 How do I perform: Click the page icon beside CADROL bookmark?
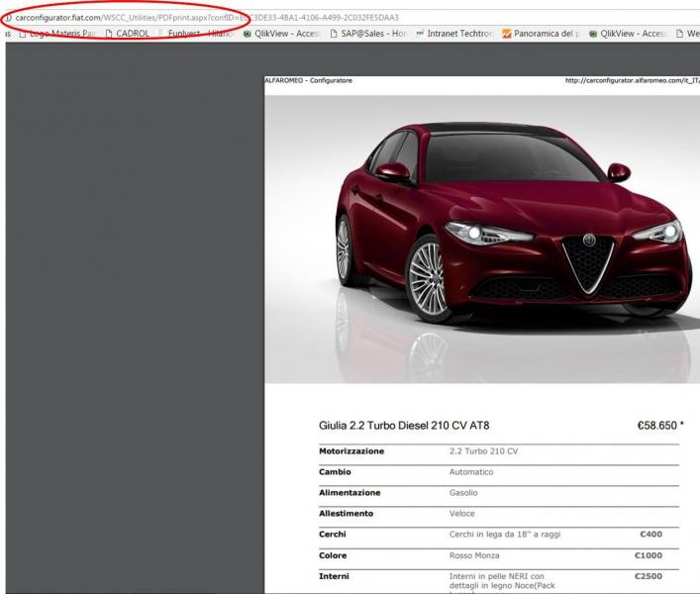[x=109, y=34]
